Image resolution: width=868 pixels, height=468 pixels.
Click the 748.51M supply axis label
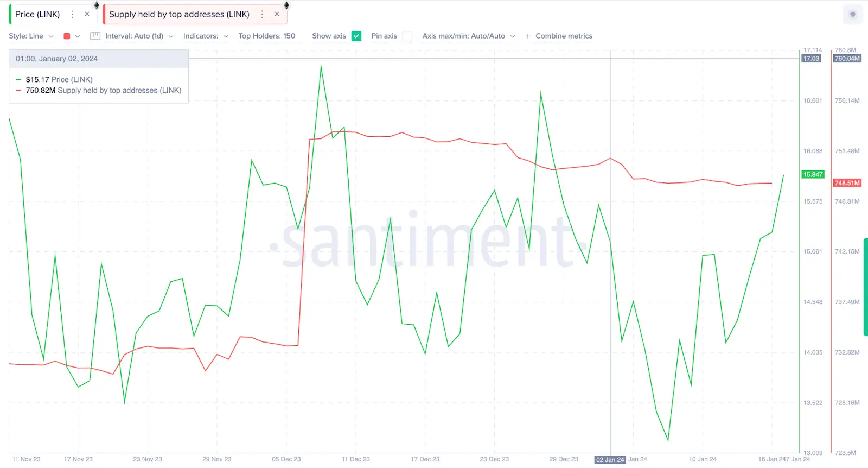[847, 183]
